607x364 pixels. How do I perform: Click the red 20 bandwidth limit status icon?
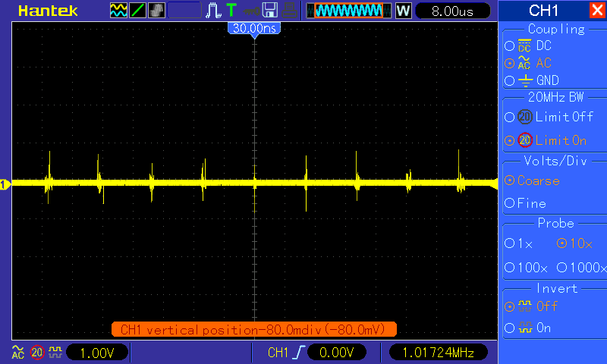(37, 353)
